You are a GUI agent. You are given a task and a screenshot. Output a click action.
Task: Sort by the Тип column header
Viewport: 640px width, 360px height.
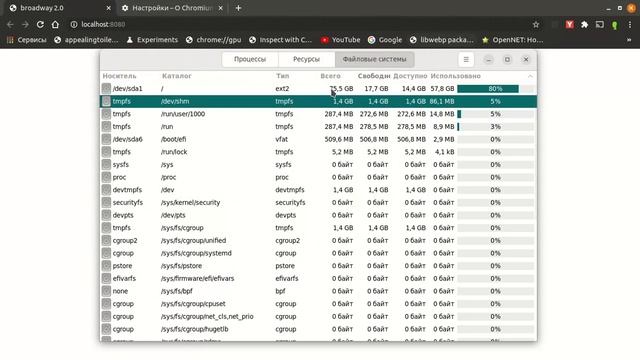[282, 76]
